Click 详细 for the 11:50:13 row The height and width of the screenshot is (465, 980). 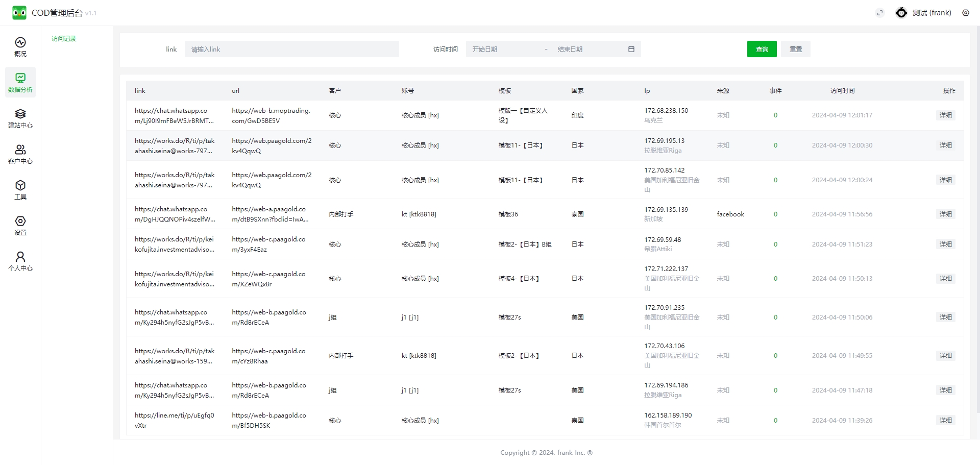coord(946,279)
